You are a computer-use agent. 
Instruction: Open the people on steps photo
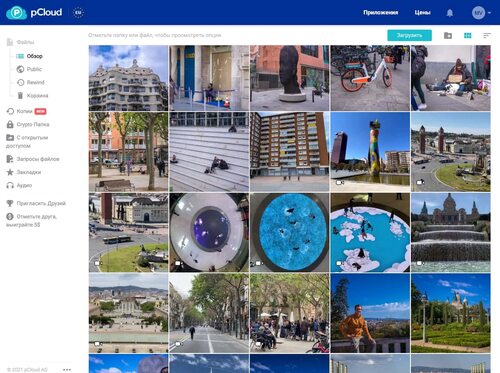pyautogui.click(x=209, y=152)
